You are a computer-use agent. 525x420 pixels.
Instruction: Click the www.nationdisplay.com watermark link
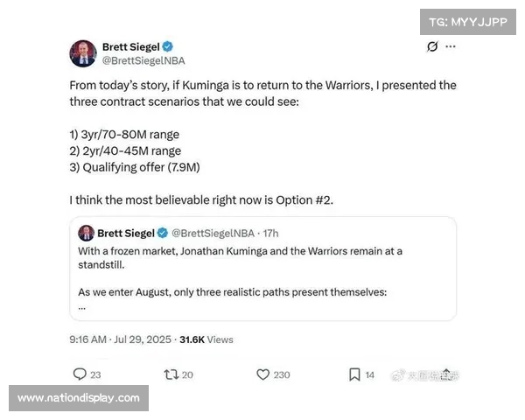79,398
